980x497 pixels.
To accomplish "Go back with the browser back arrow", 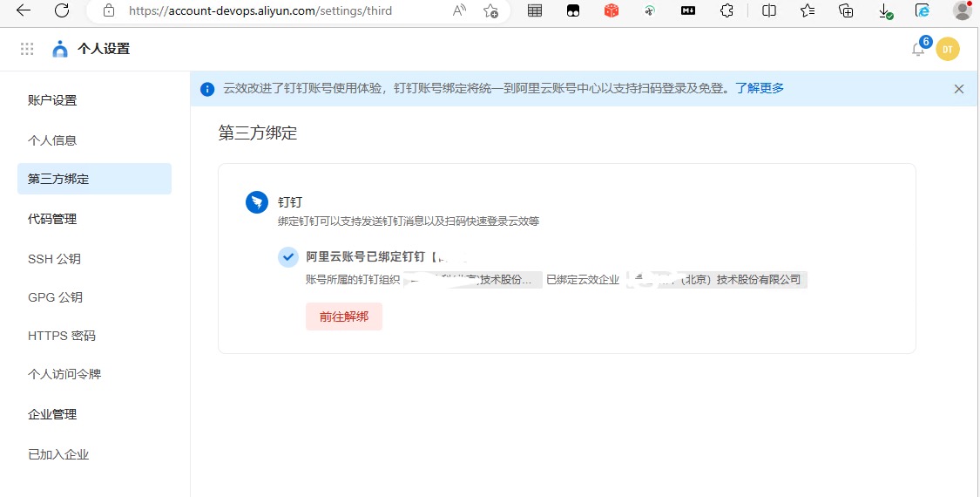I will pyautogui.click(x=24, y=10).
